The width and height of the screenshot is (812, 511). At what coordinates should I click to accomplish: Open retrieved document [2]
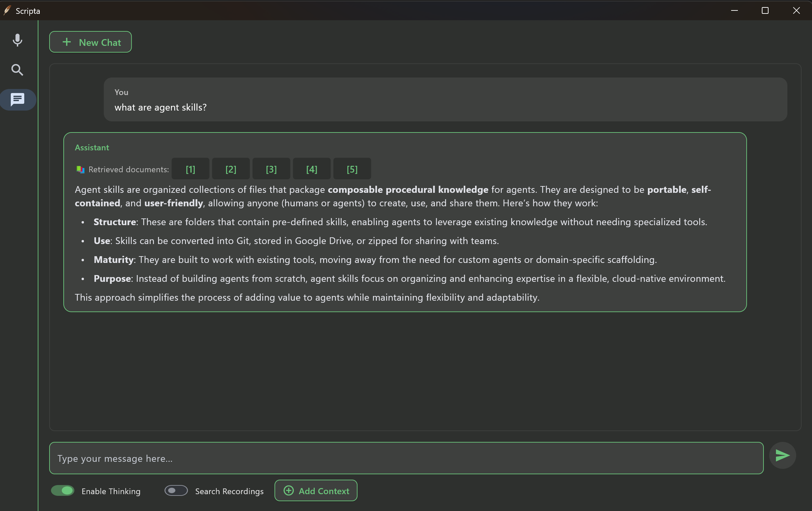click(x=231, y=169)
